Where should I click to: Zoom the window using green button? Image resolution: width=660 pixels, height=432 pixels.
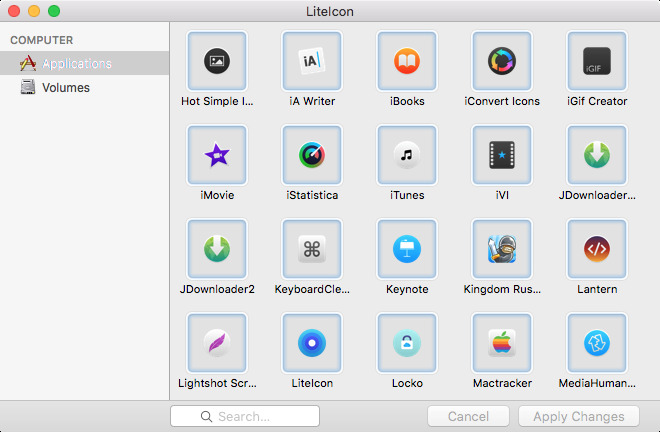pos(54,11)
